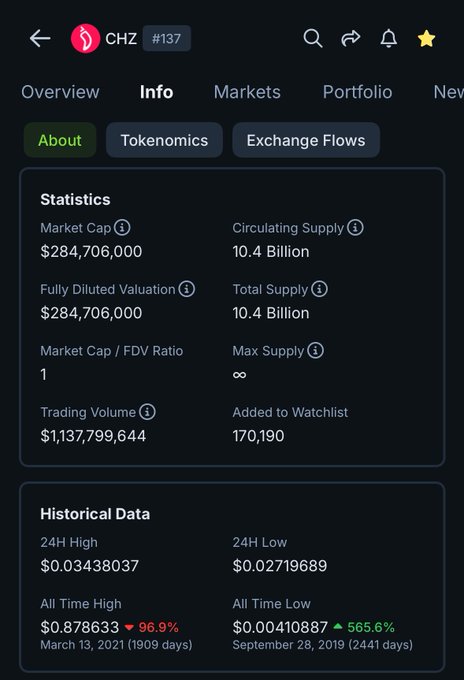Tap the green 565.6% gain indicator

[364, 627]
